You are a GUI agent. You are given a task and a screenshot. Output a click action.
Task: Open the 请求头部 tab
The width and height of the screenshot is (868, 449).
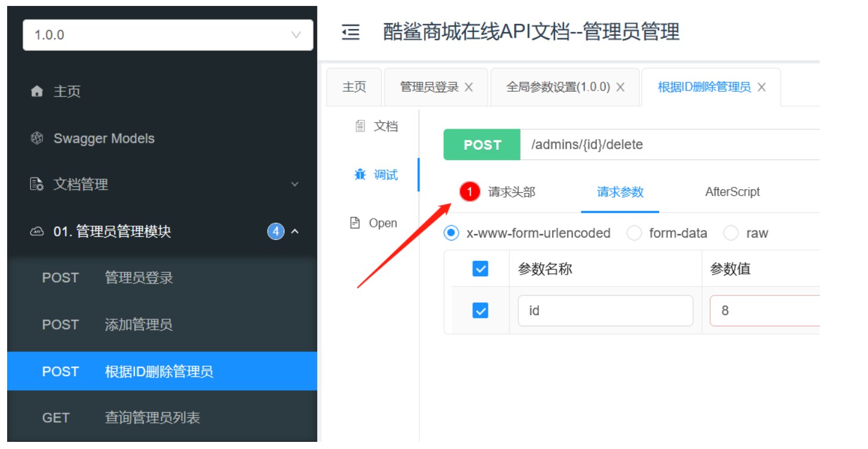512,192
